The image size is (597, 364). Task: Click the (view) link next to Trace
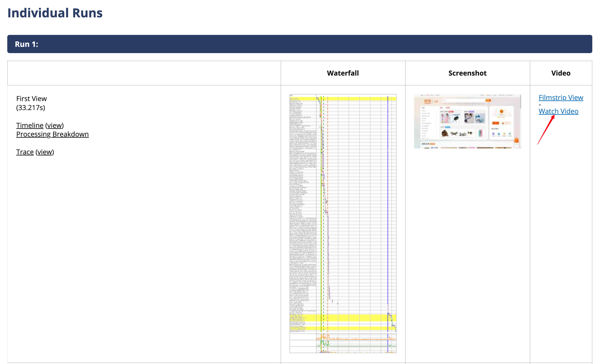click(x=45, y=152)
